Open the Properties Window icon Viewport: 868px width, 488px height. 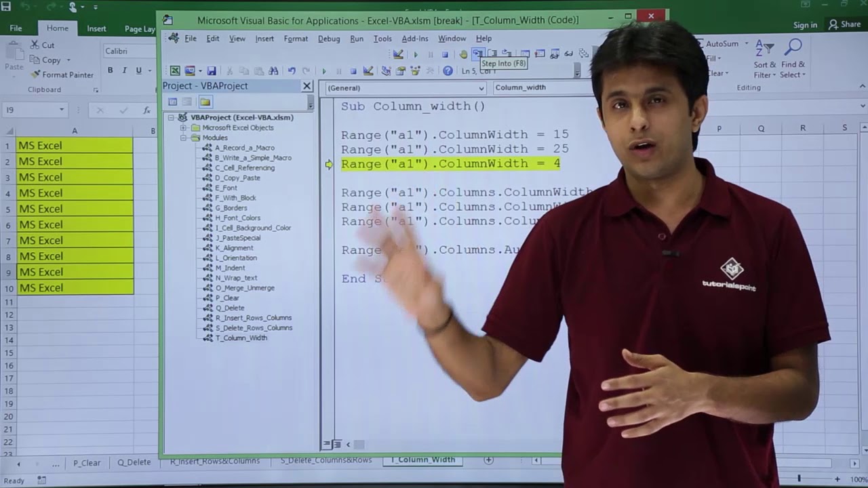click(401, 70)
